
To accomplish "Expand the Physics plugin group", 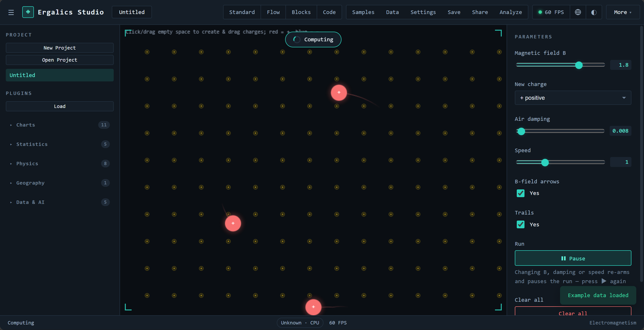I will click(60, 164).
